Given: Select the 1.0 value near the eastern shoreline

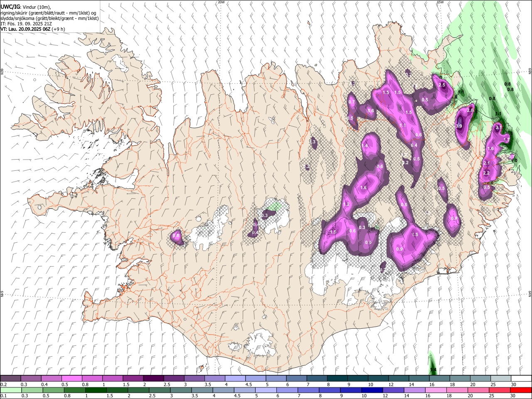Looking at the screenshot, I should [x=514, y=160].
